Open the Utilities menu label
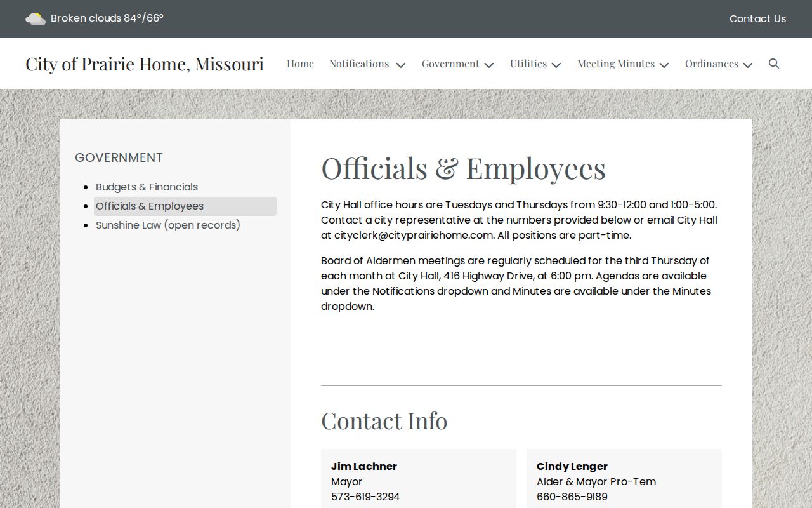812x508 pixels. click(x=528, y=63)
